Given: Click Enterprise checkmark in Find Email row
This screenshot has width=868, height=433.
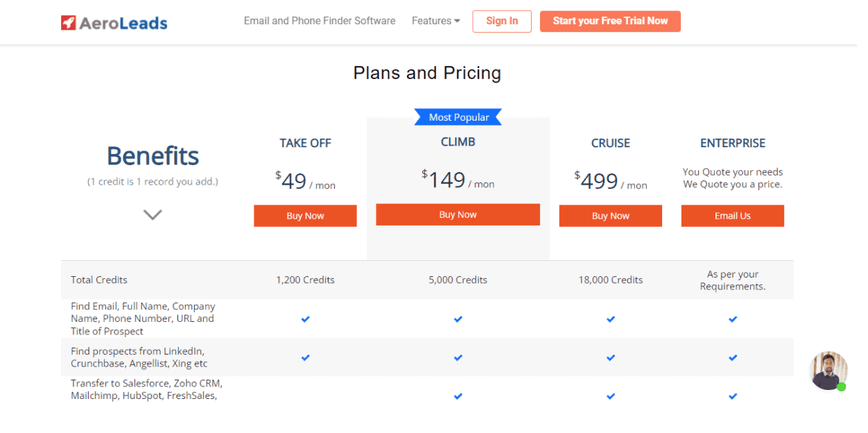Looking at the screenshot, I should pos(733,319).
